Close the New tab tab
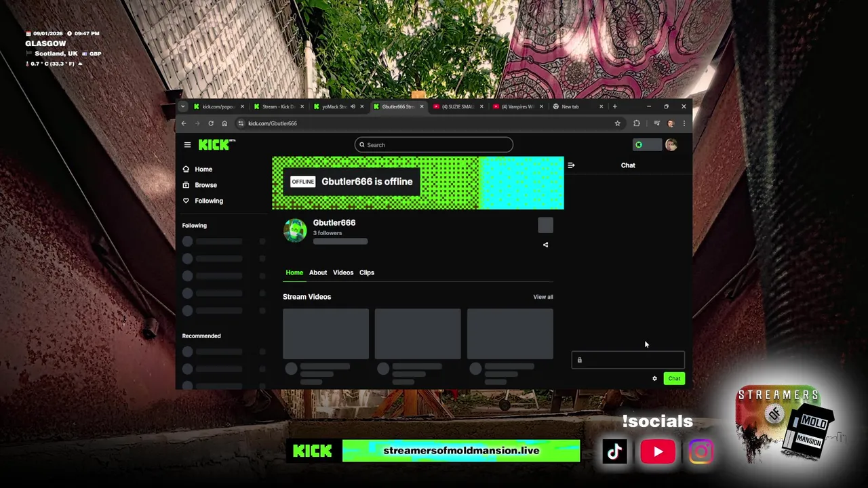 click(601, 106)
